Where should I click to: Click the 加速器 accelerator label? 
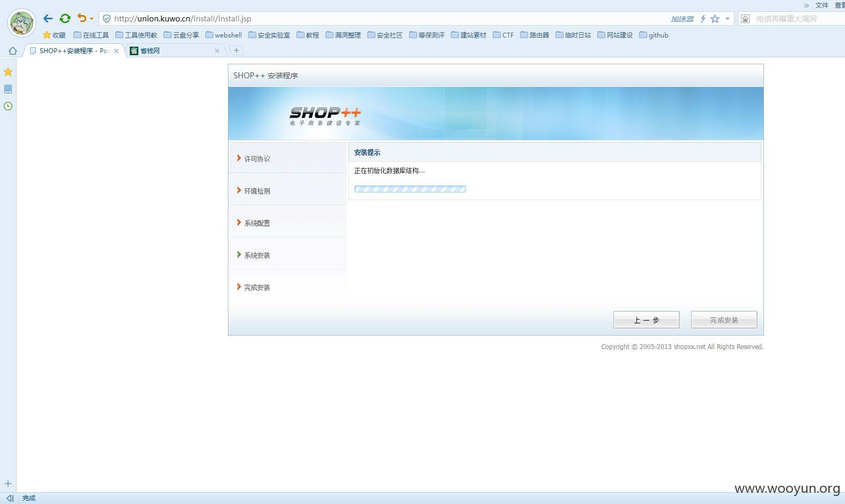pyautogui.click(x=682, y=19)
